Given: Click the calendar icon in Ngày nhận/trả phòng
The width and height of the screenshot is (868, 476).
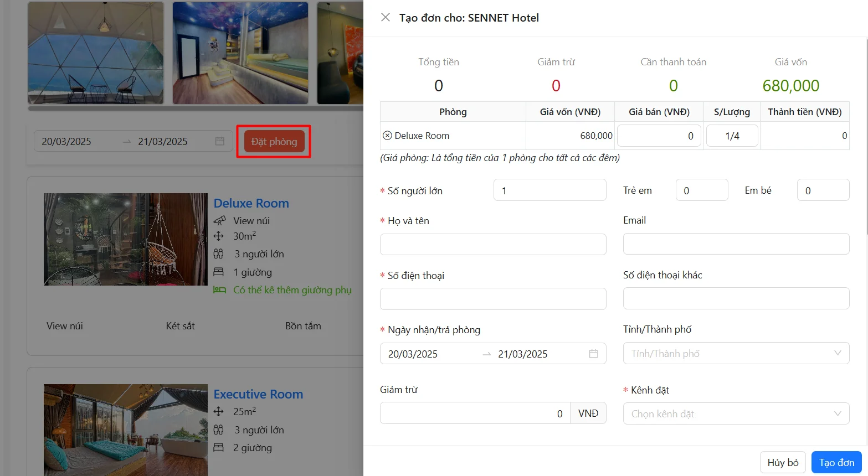Looking at the screenshot, I should [x=593, y=354].
